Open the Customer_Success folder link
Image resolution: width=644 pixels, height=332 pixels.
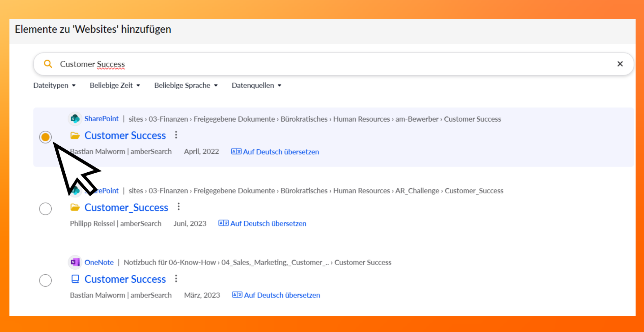pos(126,207)
